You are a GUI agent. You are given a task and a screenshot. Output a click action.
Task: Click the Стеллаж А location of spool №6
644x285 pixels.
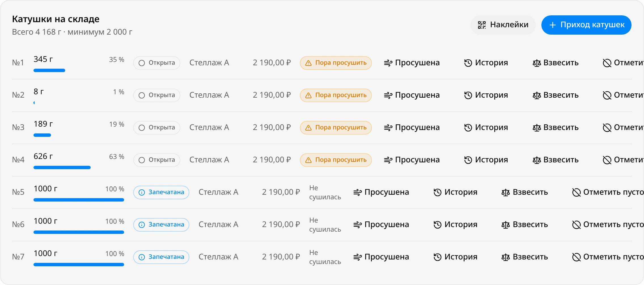219,225
